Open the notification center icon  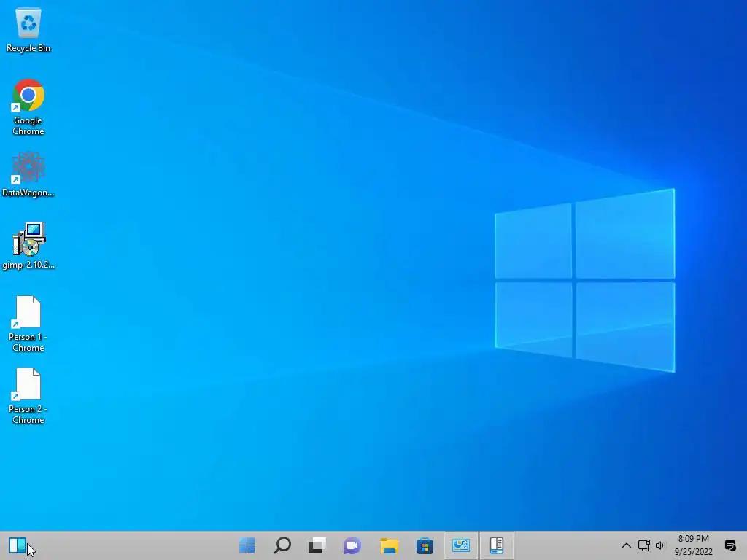click(730, 545)
